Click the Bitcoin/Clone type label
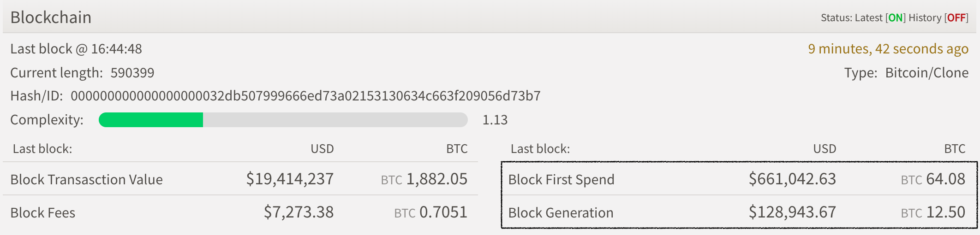The height and width of the screenshot is (235, 980). 926,73
